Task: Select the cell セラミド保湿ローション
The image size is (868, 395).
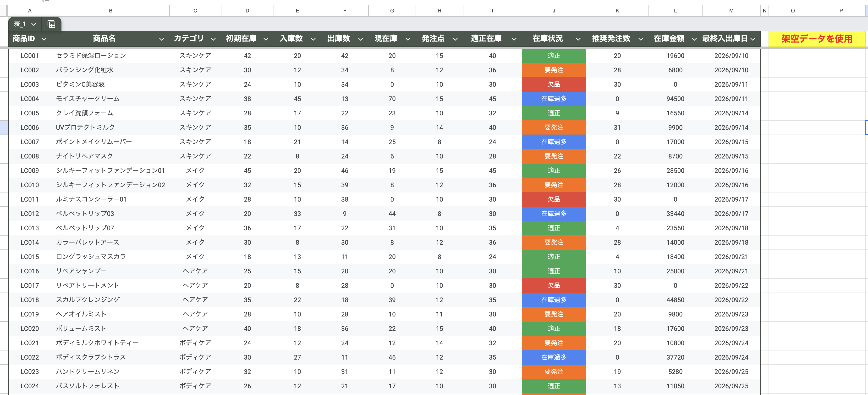Action: tap(91, 56)
